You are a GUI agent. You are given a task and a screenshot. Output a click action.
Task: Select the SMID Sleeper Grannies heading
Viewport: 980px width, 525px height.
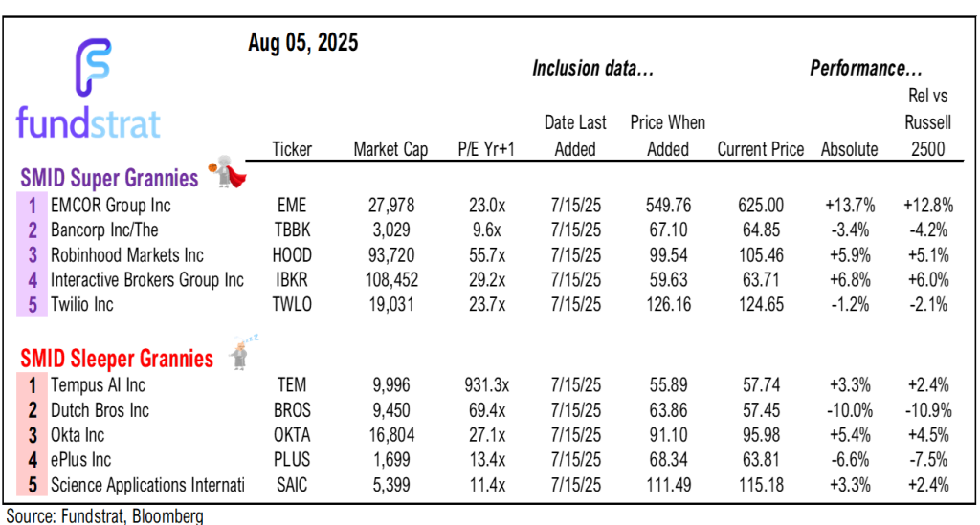coord(117,359)
